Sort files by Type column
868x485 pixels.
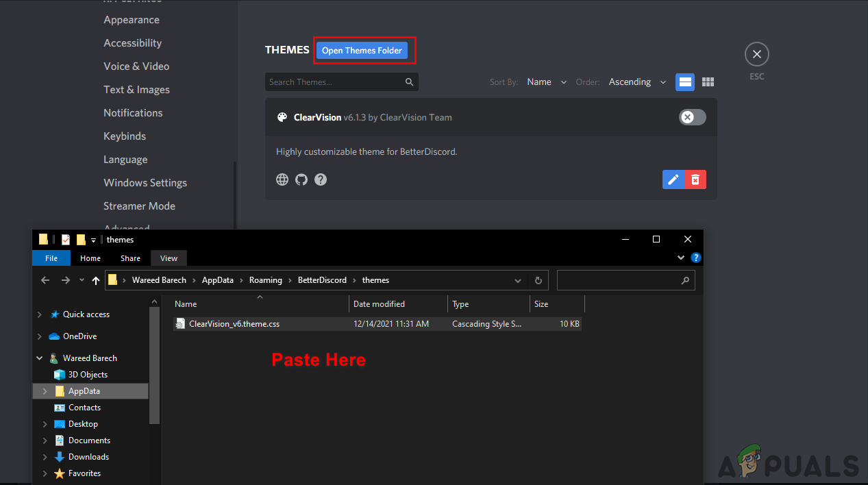[489, 304]
